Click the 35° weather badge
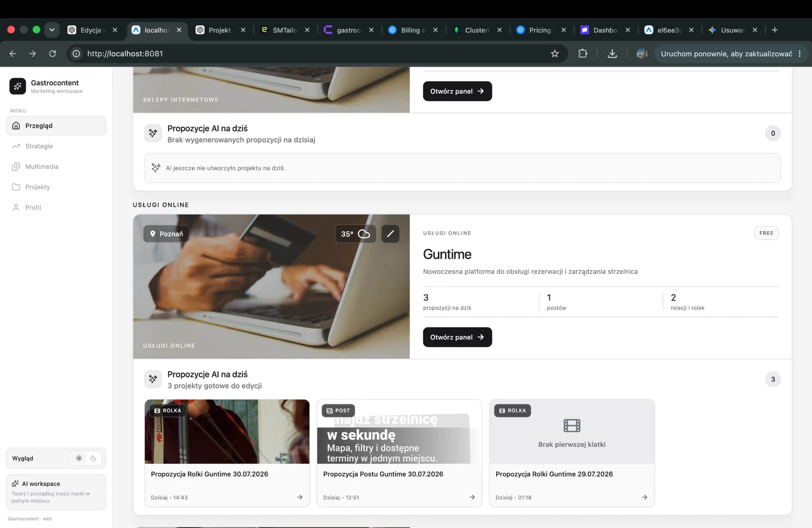The height and width of the screenshot is (528, 812). 355,234
